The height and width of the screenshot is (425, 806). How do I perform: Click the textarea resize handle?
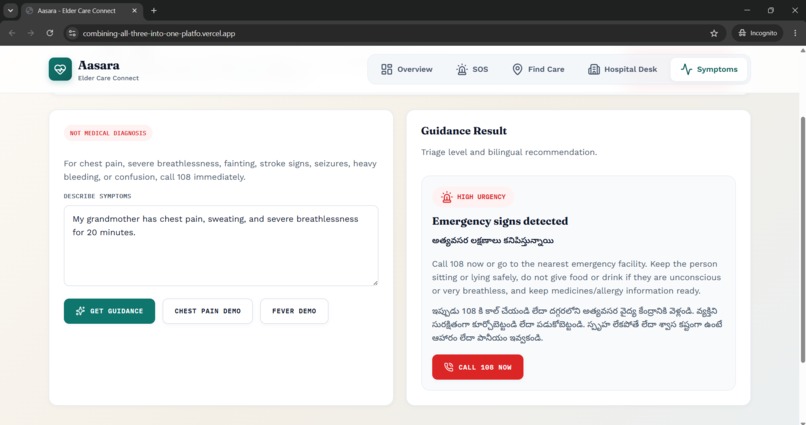(x=375, y=282)
